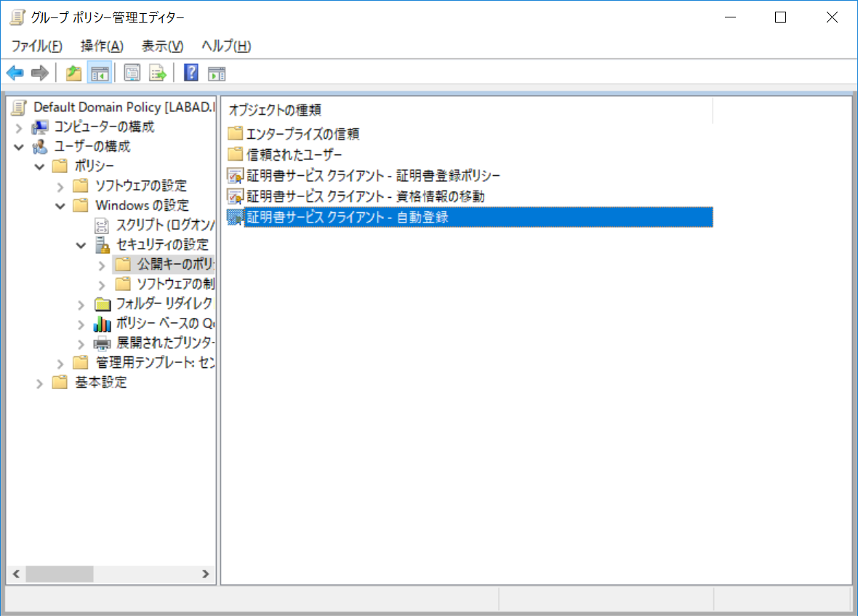Open the 操作(A) menu
Image resolution: width=858 pixels, height=616 pixels.
pos(102,46)
